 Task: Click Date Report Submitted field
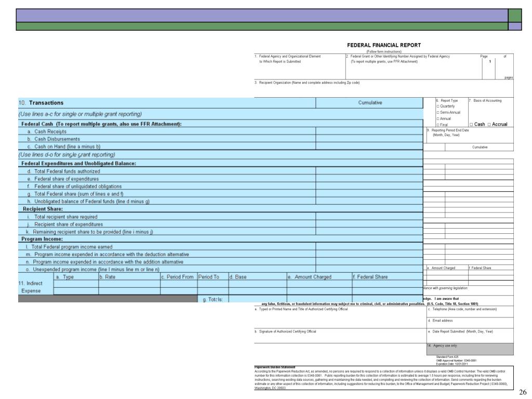click(470, 336)
